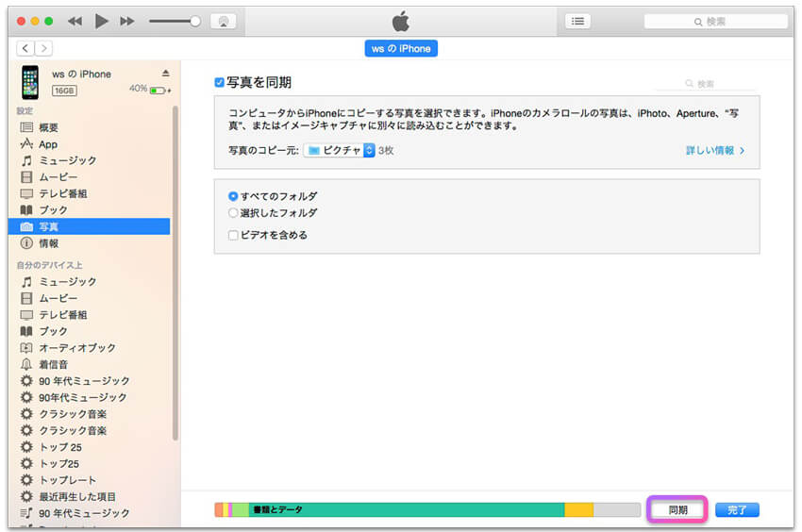
Task: Adjust the volume slider knob
Action: click(x=195, y=21)
